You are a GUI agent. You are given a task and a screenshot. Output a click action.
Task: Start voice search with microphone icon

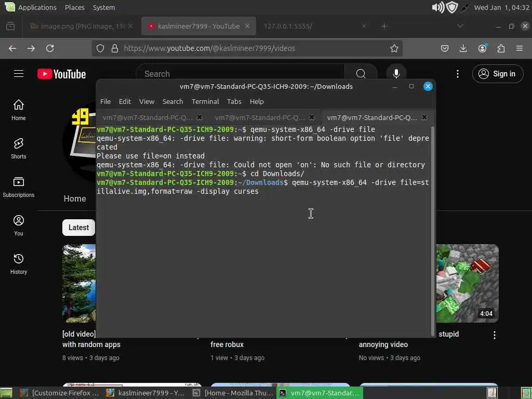tap(396, 74)
